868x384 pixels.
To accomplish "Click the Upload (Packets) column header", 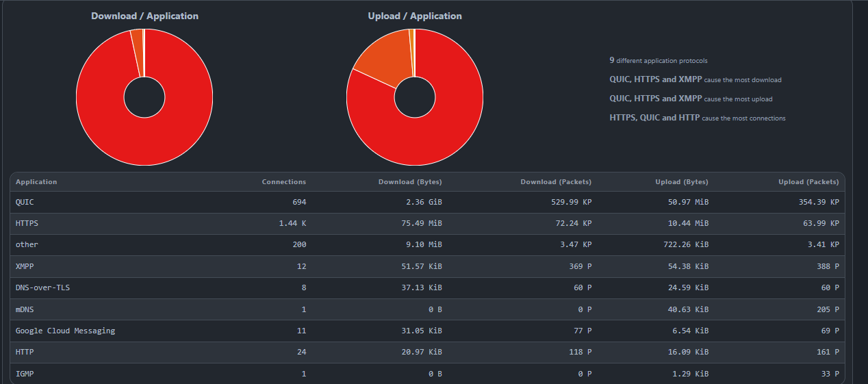I will (808, 182).
